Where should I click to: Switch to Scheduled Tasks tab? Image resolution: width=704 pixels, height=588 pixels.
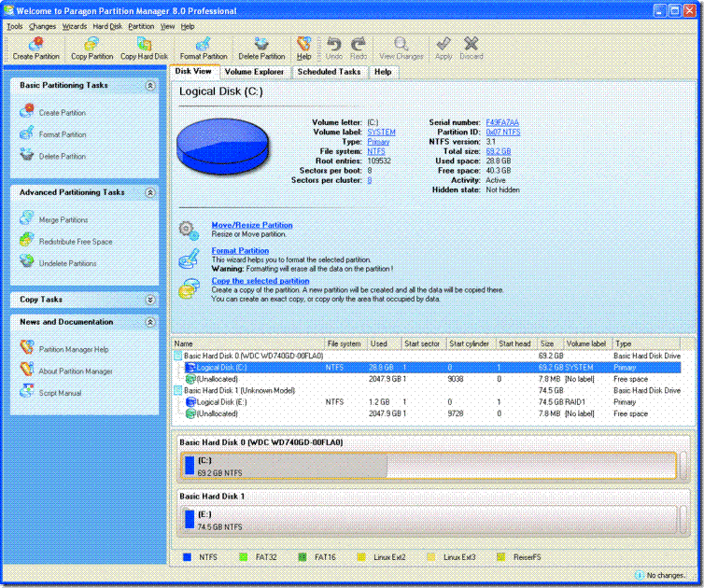[x=329, y=72]
